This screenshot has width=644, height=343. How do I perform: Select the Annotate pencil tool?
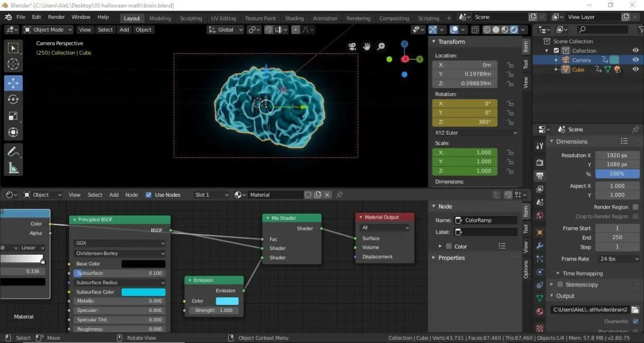13,152
